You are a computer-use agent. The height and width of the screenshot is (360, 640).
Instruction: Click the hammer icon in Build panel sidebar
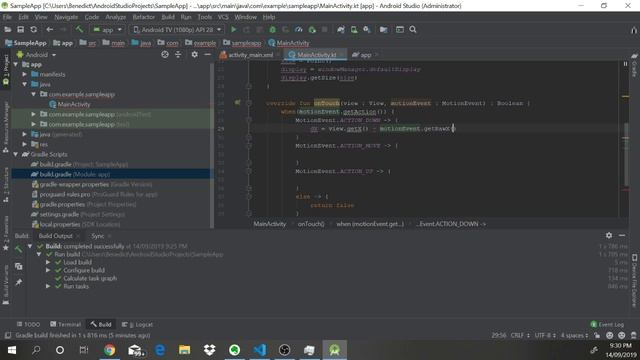pyautogui.click(x=18, y=249)
